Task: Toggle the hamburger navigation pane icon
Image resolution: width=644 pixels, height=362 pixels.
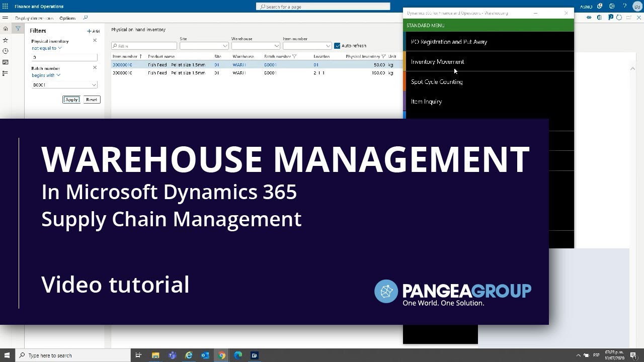Action: pyautogui.click(x=6, y=18)
